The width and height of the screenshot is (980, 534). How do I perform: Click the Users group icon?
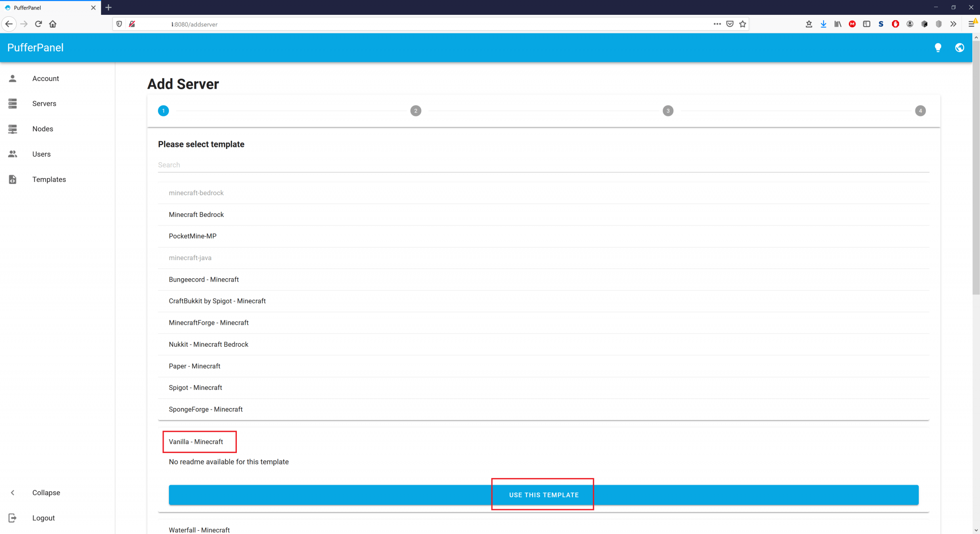point(12,154)
